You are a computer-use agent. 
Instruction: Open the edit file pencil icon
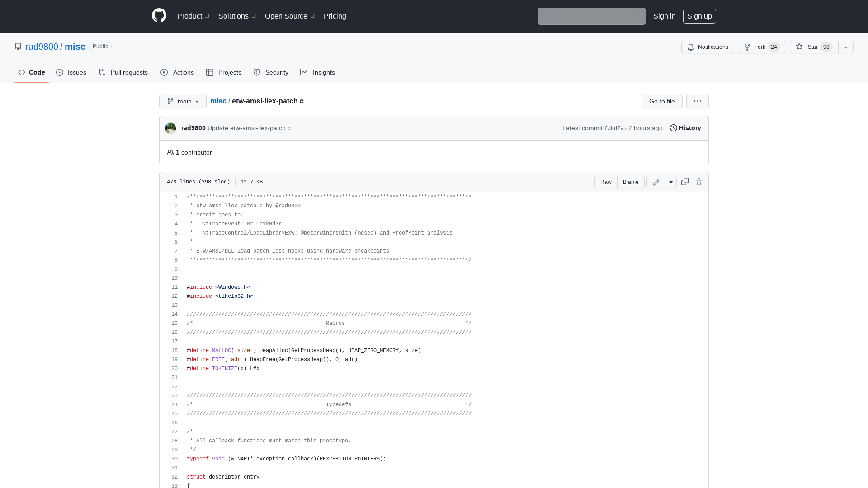pos(656,182)
